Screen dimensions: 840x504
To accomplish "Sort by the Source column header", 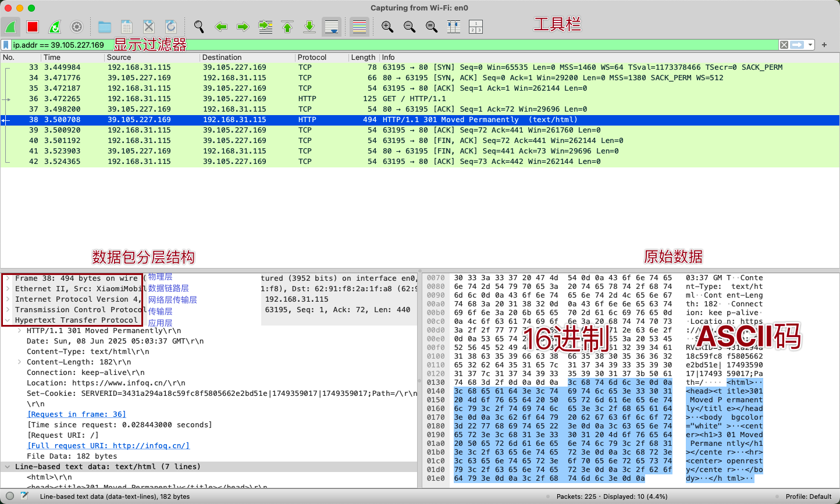I will (152, 58).
